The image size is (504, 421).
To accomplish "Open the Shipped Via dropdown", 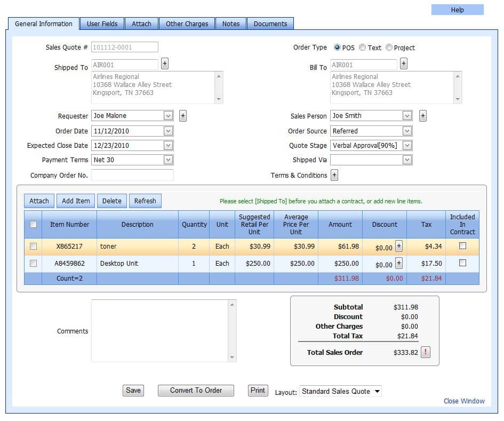I will [x=407, y=160].
